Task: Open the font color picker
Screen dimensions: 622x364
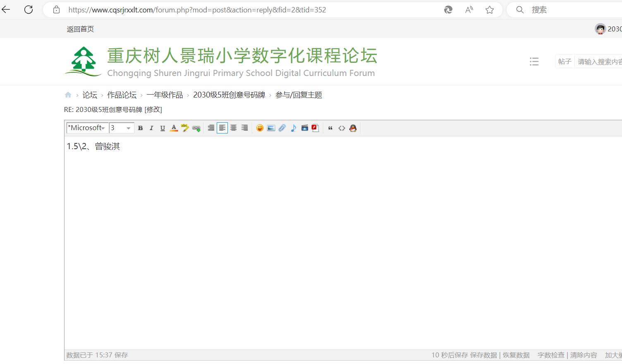Action: pyautogui.click(x=174, y=128)
